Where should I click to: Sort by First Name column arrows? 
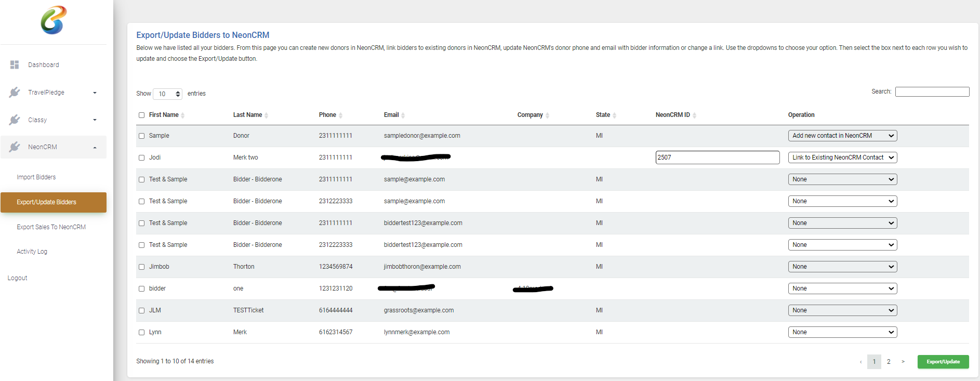pyautogui.click(x=182, y=115)
